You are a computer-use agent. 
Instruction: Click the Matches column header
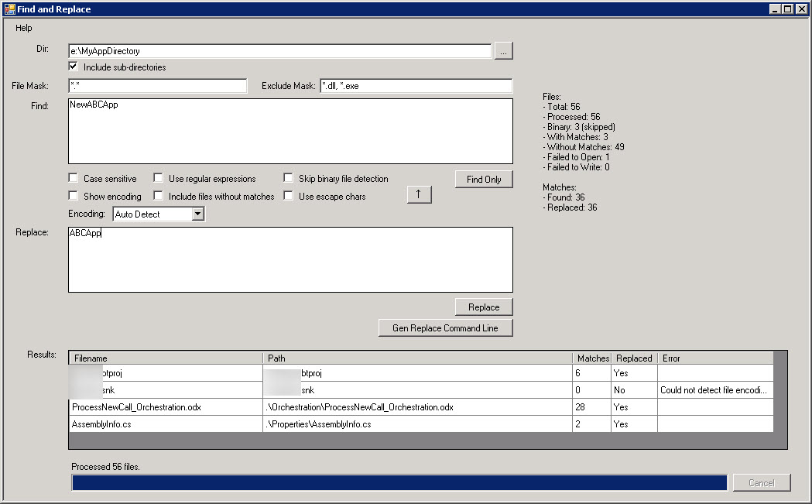pos(592,358)
